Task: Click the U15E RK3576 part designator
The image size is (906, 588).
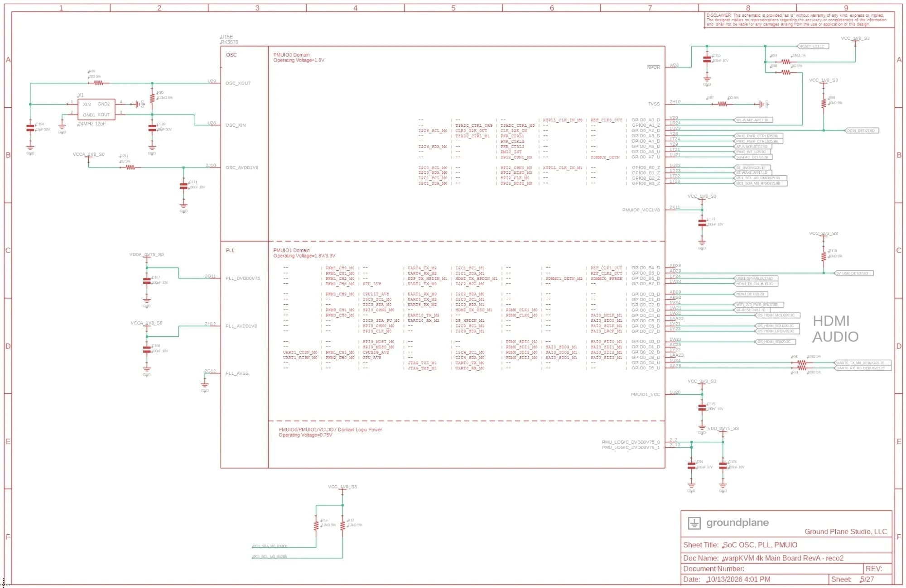Action: (229, 39)
